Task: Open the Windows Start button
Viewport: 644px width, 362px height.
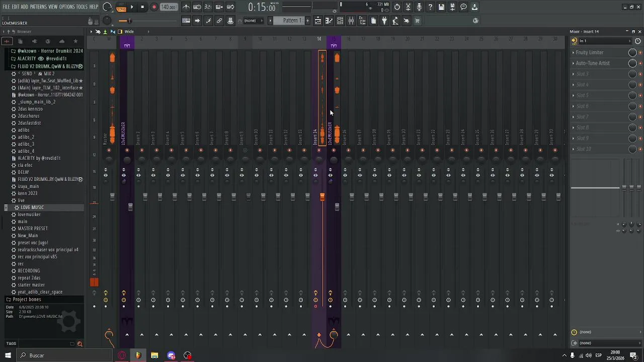Action: pos(8,355)
